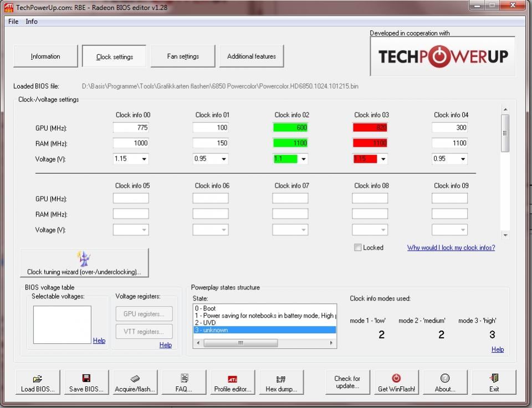Click scroll up arrow of clock settings

(505, 110)
